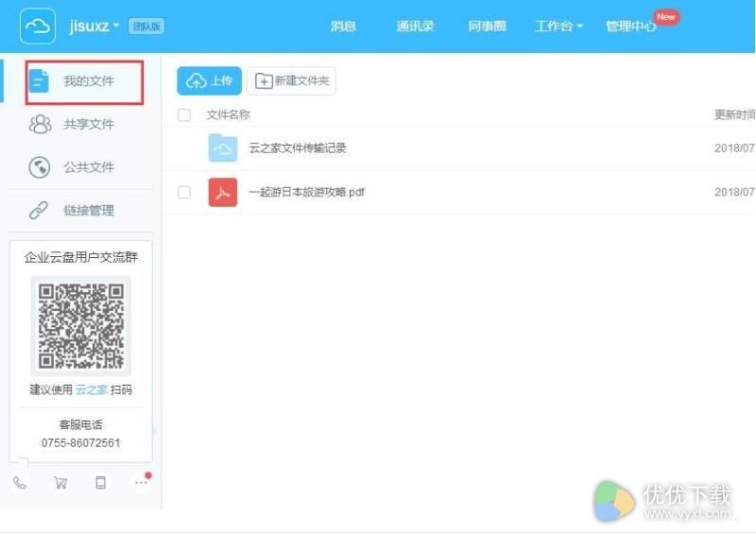
Task: Open 管理中心 in the top bar
Action: (630, 26)
